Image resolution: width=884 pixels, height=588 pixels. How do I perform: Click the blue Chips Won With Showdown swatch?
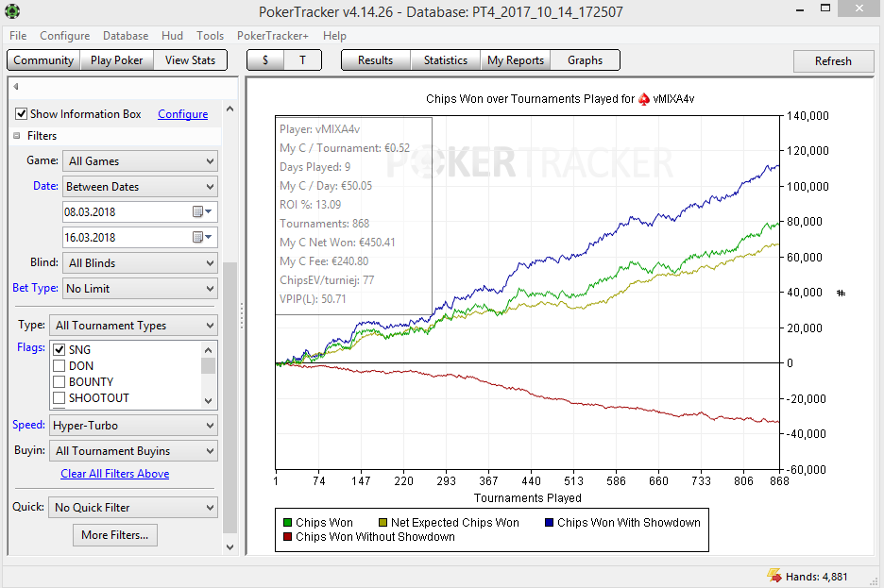[x=549, y=523]
